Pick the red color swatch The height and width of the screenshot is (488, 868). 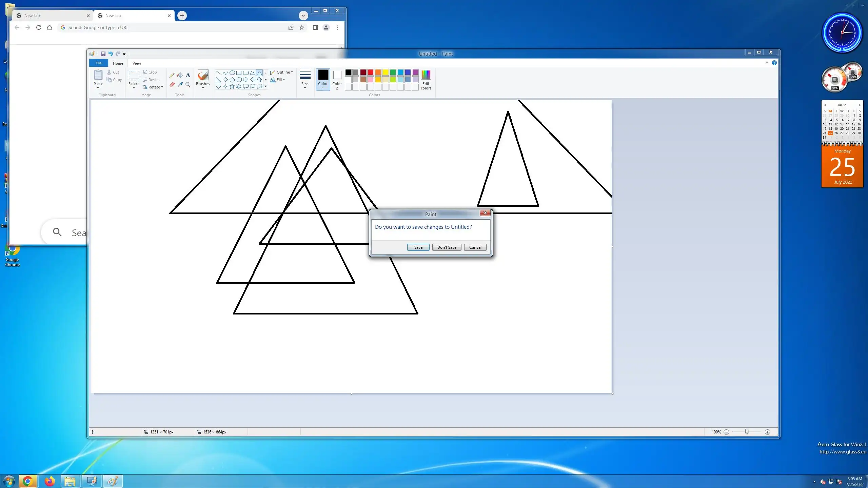point(371,72)
